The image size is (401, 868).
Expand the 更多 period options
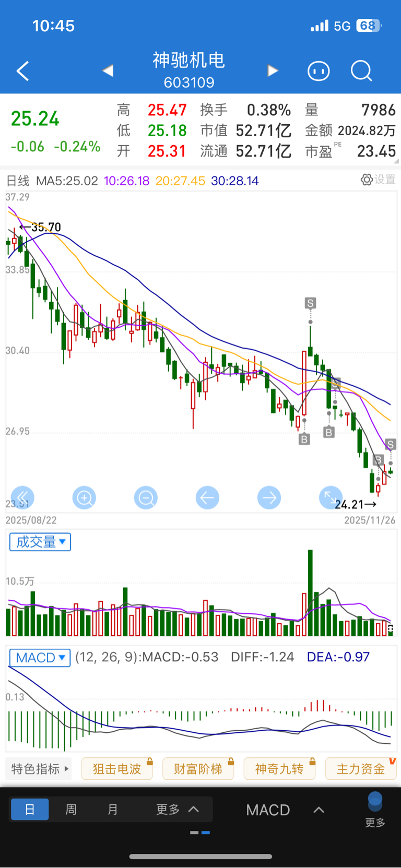(x=178, y=810)
